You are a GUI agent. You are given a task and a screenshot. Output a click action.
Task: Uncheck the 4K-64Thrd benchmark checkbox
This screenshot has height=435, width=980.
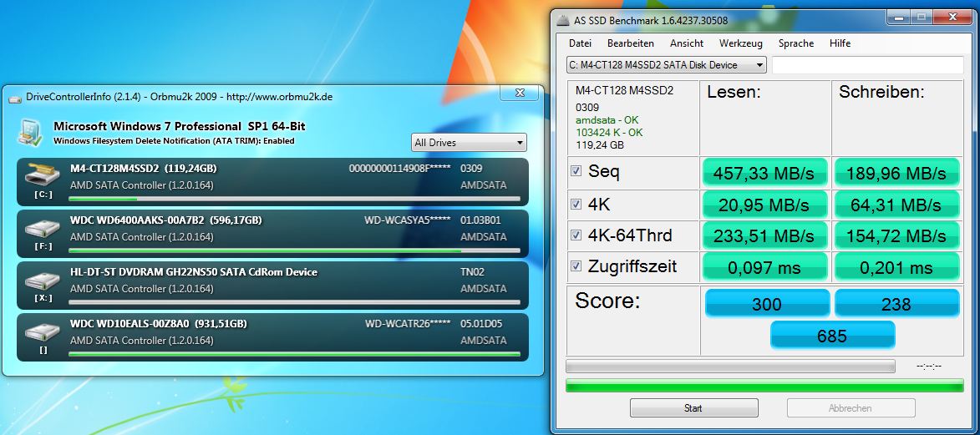tap(576, 235)
